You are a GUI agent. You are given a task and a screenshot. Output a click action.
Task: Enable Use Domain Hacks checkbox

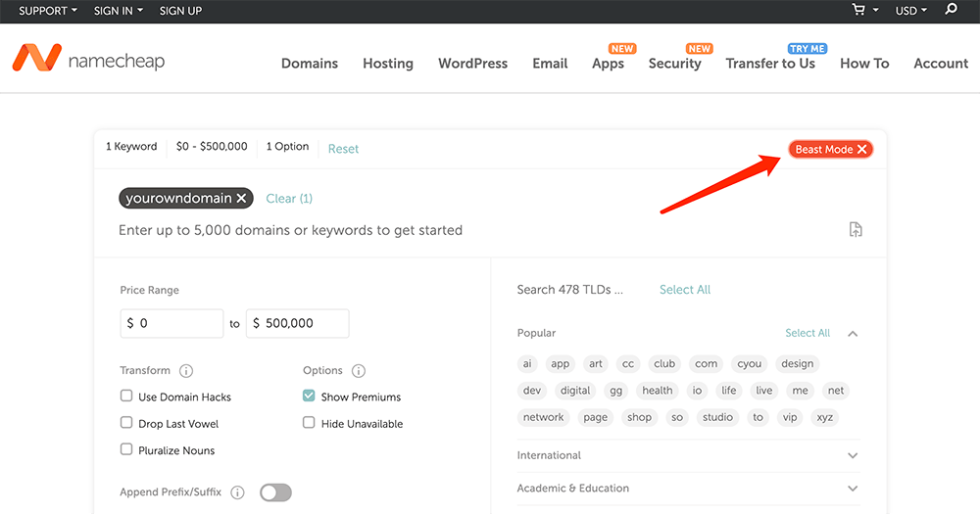(x=126, y=396)
